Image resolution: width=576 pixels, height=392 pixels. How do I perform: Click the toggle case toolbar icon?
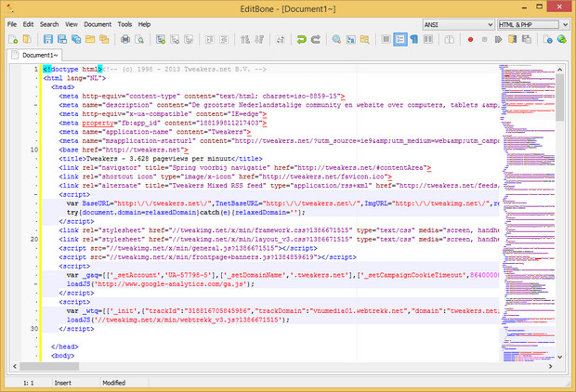pyautogui.click(x=281, y=39)
